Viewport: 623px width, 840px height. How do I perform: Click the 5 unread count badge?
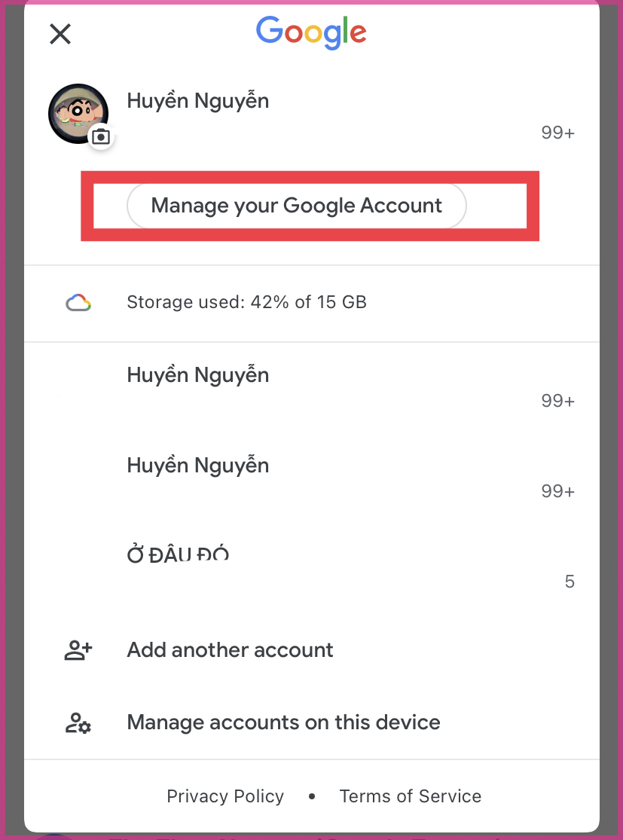(x=570, y=582)
